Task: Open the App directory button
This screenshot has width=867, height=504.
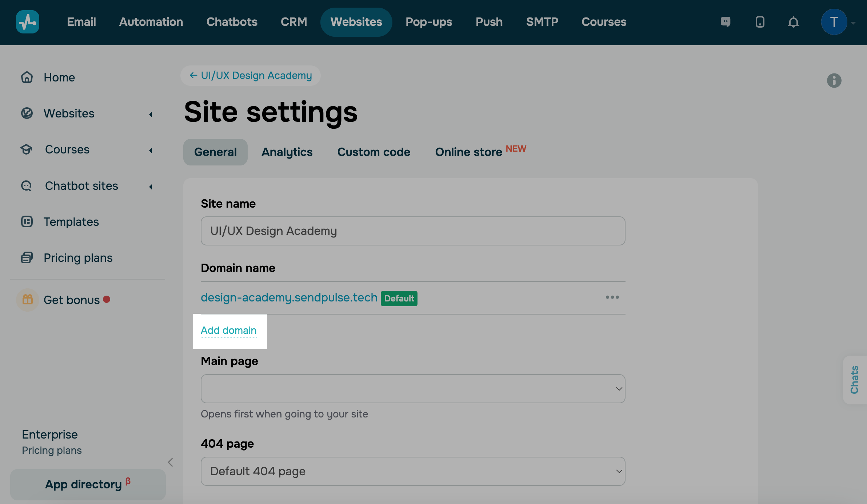Action: (x=88, y=484)
